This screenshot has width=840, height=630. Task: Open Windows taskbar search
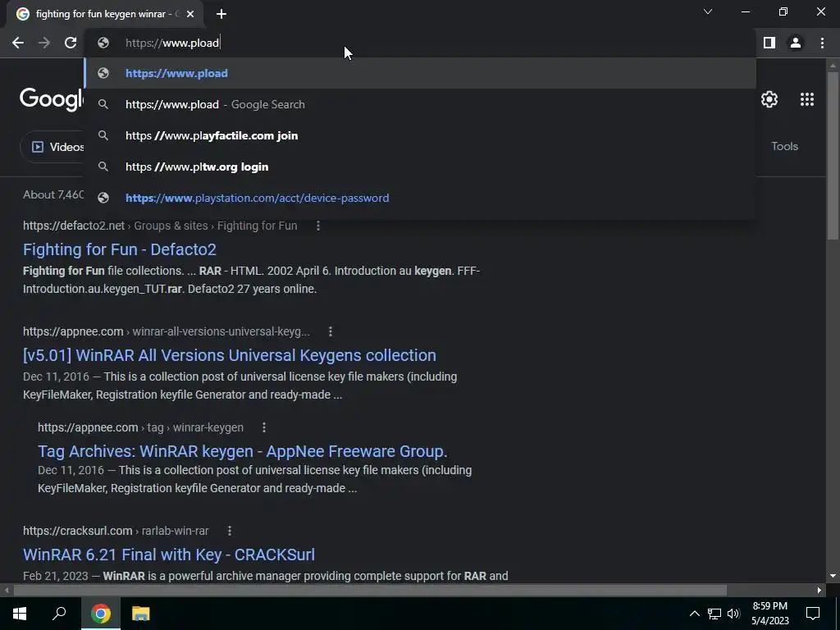[59, 614]
